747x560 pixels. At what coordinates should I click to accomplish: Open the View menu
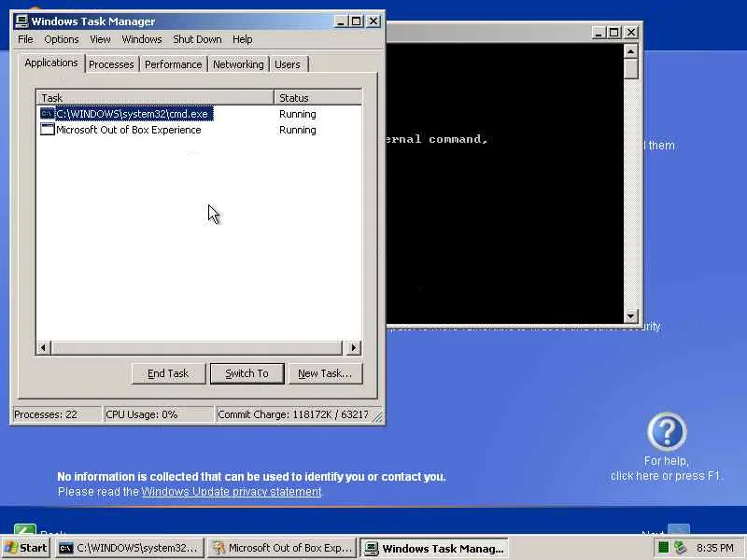[x=100, y=39]
